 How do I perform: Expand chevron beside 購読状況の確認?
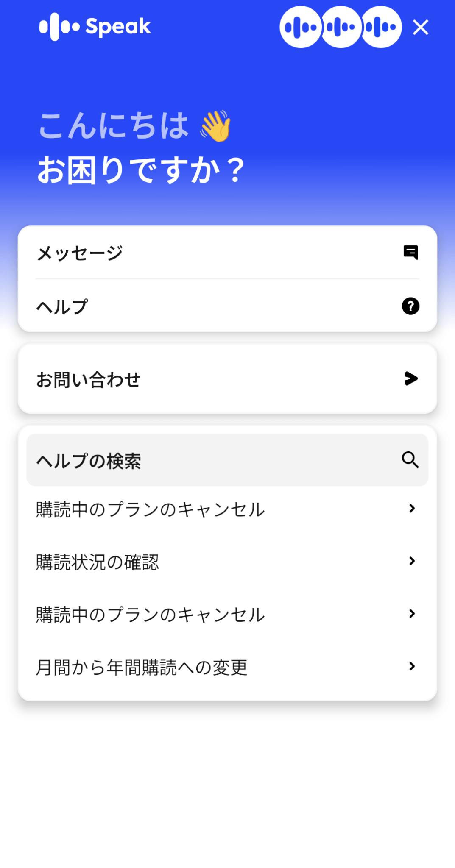tap(412, 561)
